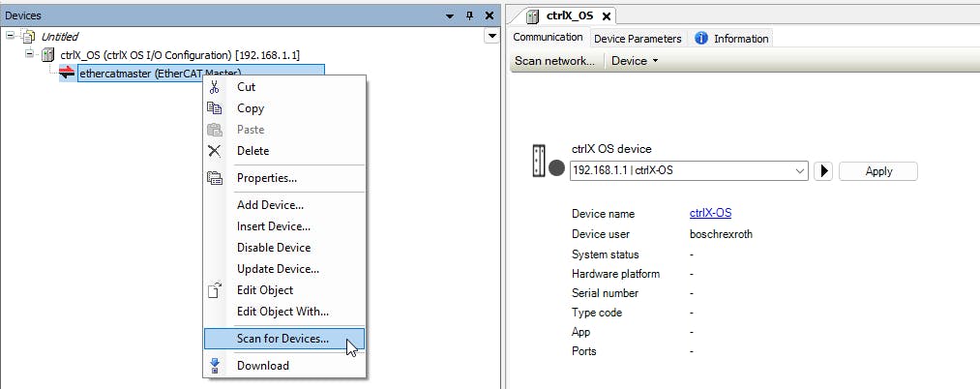
Task: Click the Ports label
Action: [x=583, y=351]
